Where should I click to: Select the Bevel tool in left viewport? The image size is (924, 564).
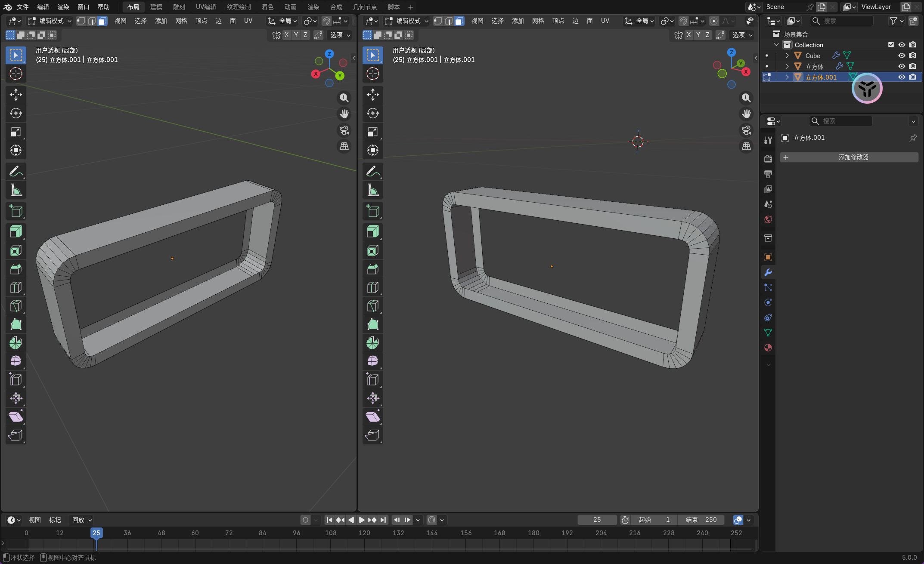click(x=16, y=269)
